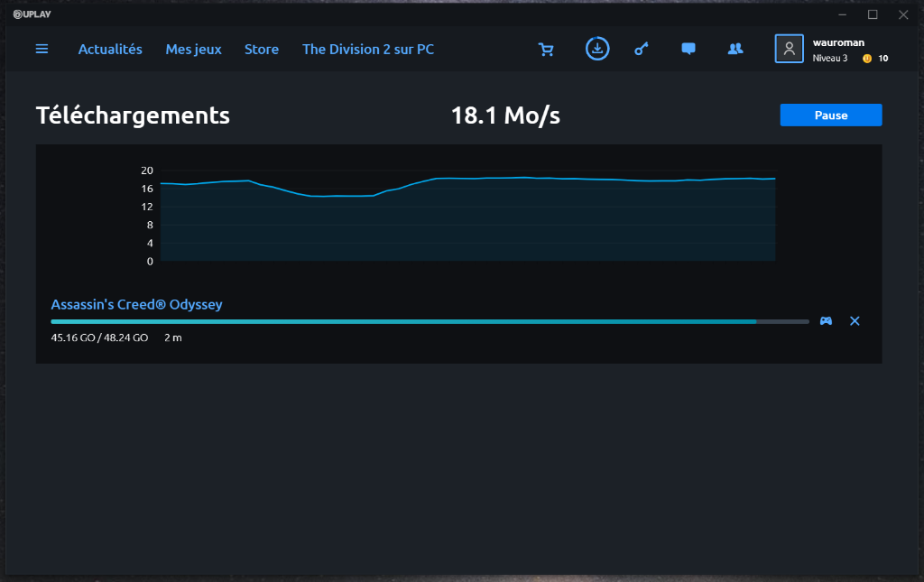Open the key activation icon
924x582 pixels.
coord(641,50)
